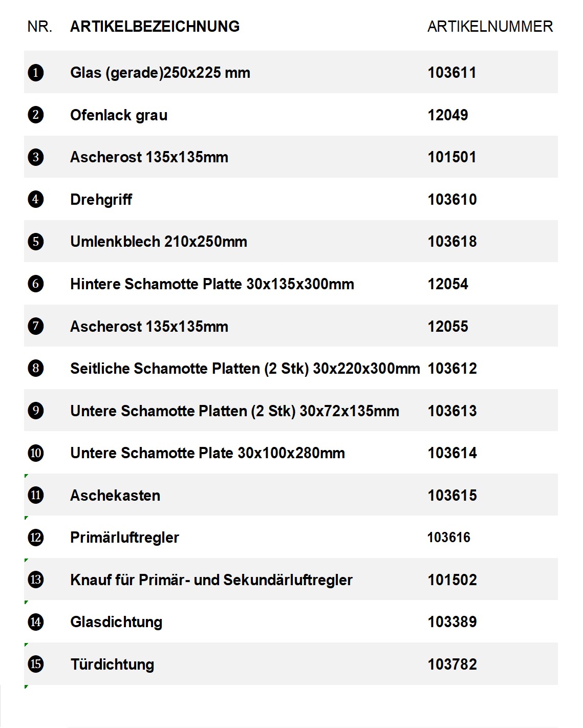The height and width of the screenshot is (728, 583).
Task: Select article number 103612
Action: pyautogui.click(x=452, y=369)
